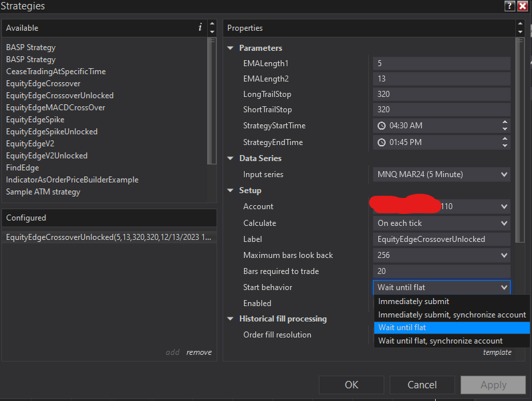Click the clock icon in StrategyStartTime
This screenshot has width=532, height=401.
382,126
